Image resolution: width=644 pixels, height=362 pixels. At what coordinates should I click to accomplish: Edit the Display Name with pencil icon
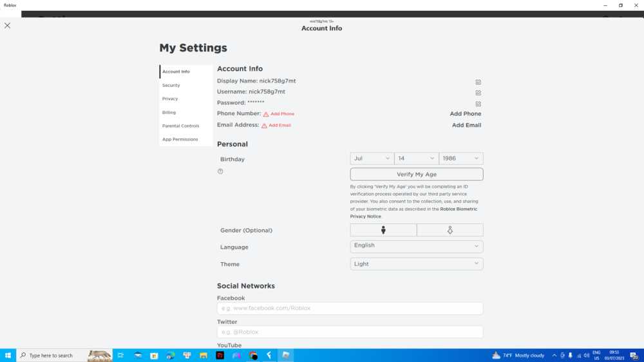tap(478, 82)
